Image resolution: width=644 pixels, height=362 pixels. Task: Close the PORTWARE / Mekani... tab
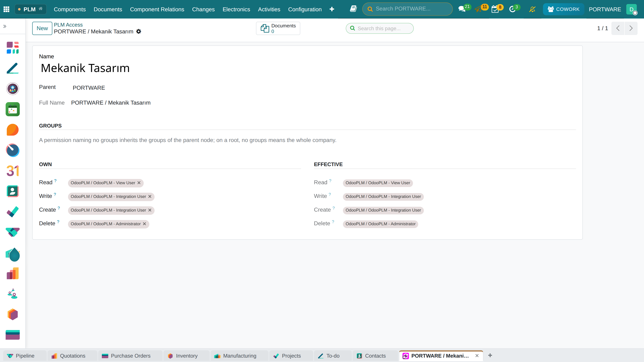tap(477, 356)
